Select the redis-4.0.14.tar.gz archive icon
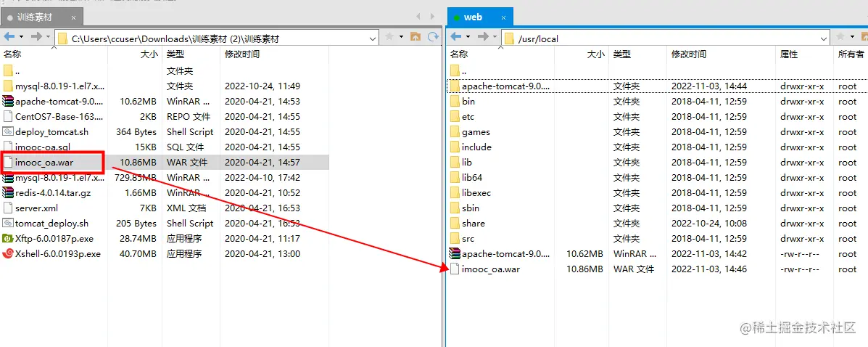The image size is (868, 347). pos(8,193)
